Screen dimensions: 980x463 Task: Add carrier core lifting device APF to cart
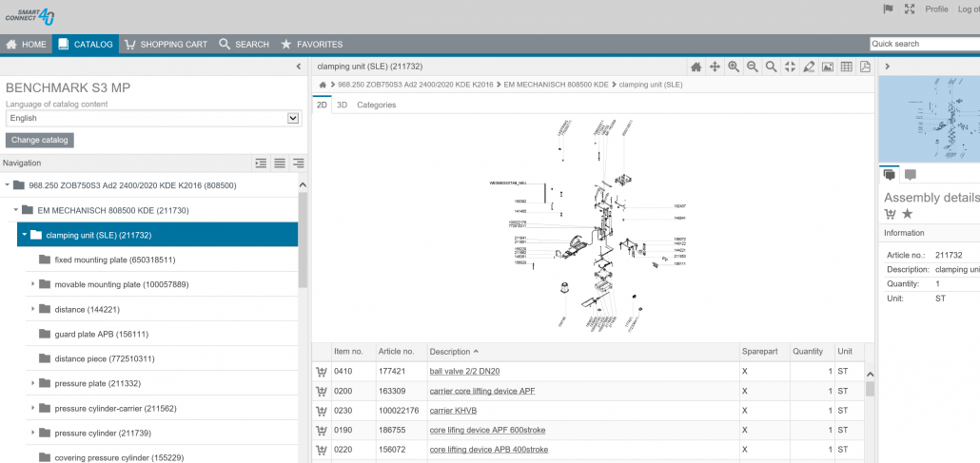322,391
